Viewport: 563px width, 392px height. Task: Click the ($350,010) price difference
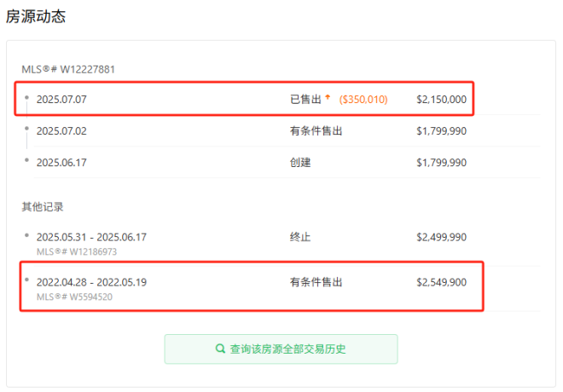coord(363,100)
